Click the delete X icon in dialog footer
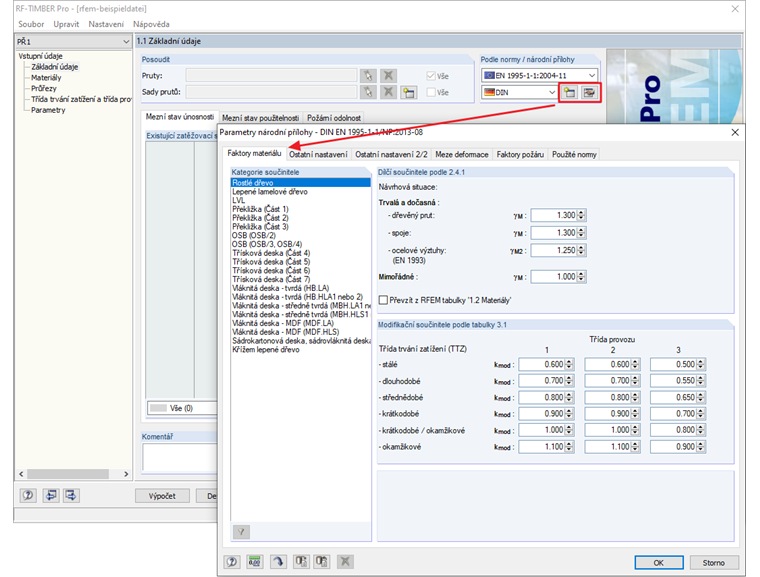 (345, 562)
